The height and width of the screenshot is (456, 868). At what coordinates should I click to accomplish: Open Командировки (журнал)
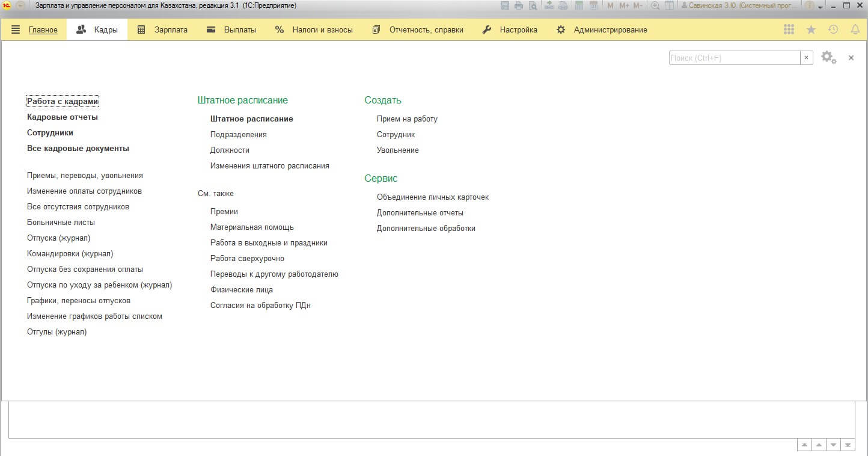tap(70, 254)
